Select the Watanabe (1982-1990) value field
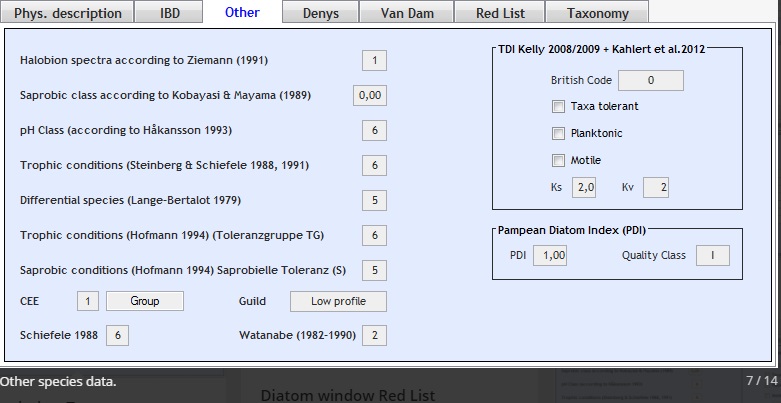 click(374, 335)
